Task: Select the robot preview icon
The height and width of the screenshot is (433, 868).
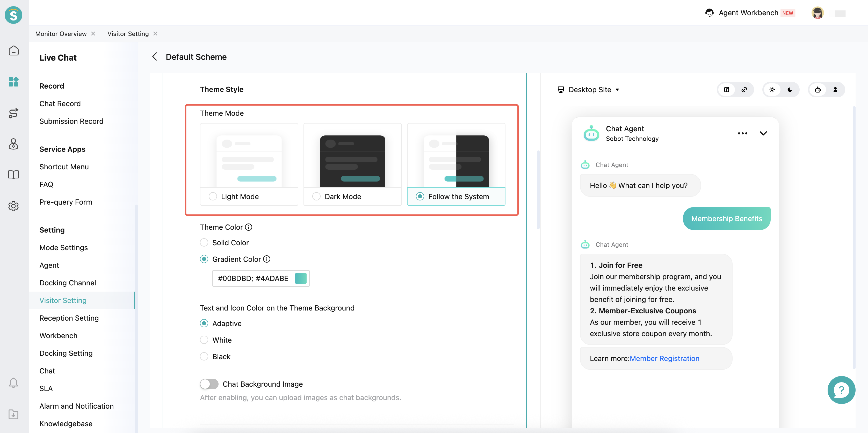Action: [818, 90]
